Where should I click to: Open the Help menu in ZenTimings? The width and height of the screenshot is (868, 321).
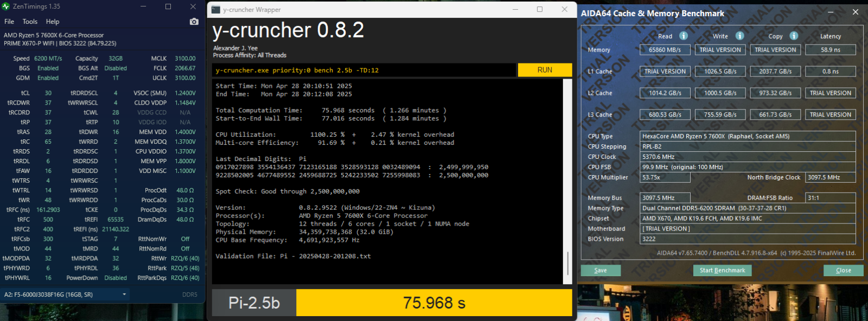pyautogui.click(x=53, y=22)
